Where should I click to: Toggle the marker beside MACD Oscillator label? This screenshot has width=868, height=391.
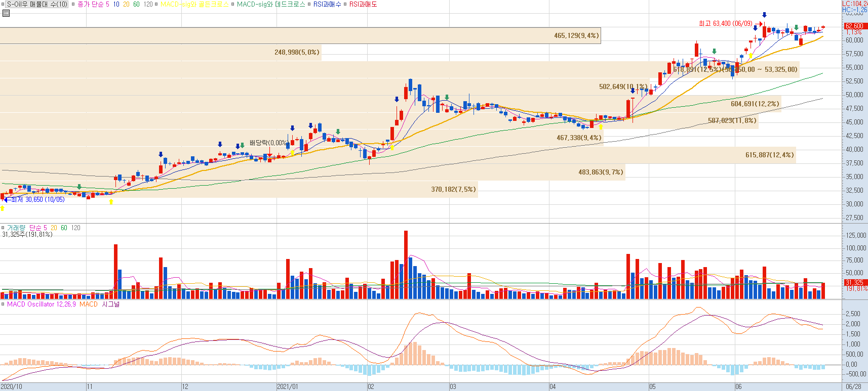tap(3, 304)
